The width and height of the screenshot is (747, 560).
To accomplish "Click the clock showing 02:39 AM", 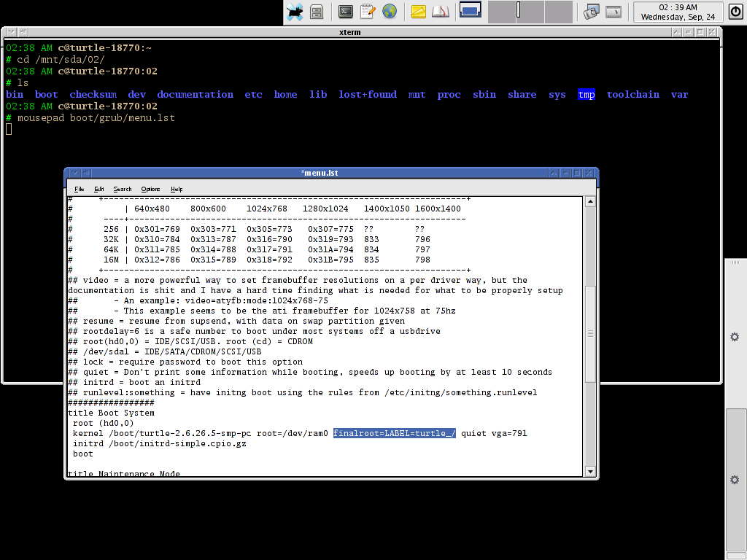I will 678,12.
